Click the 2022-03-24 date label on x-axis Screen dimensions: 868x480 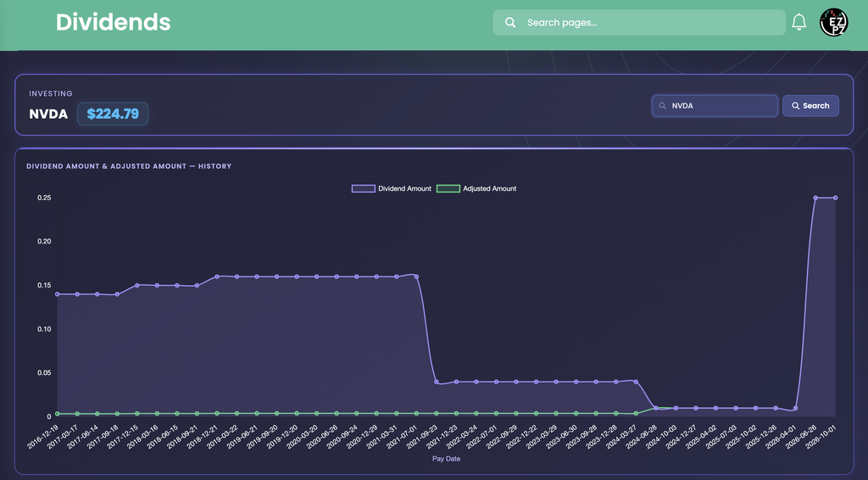pos(462,437)
